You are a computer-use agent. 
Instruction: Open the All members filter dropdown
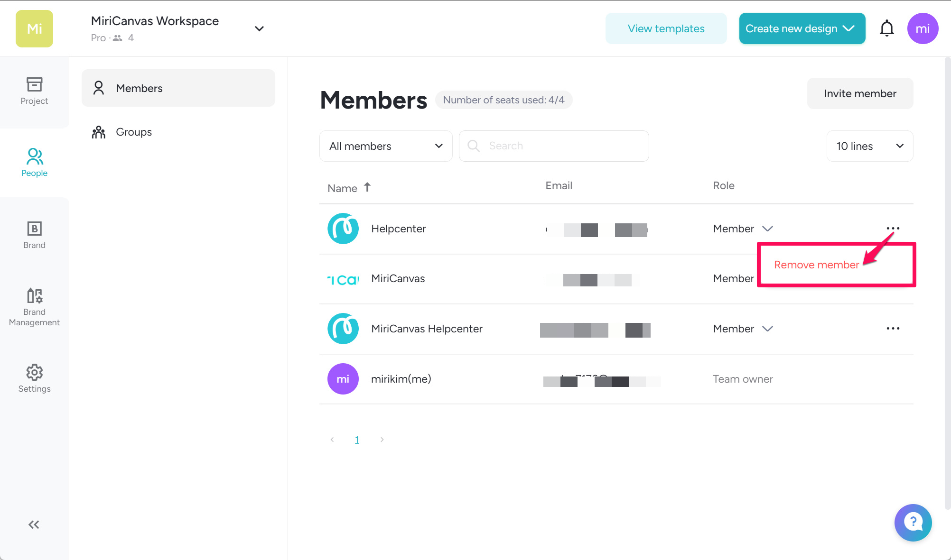click(386, 146)
